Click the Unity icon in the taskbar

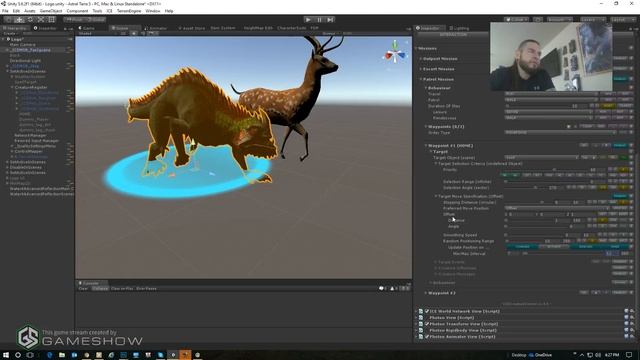pyautogui.click(x=173, y=355)
